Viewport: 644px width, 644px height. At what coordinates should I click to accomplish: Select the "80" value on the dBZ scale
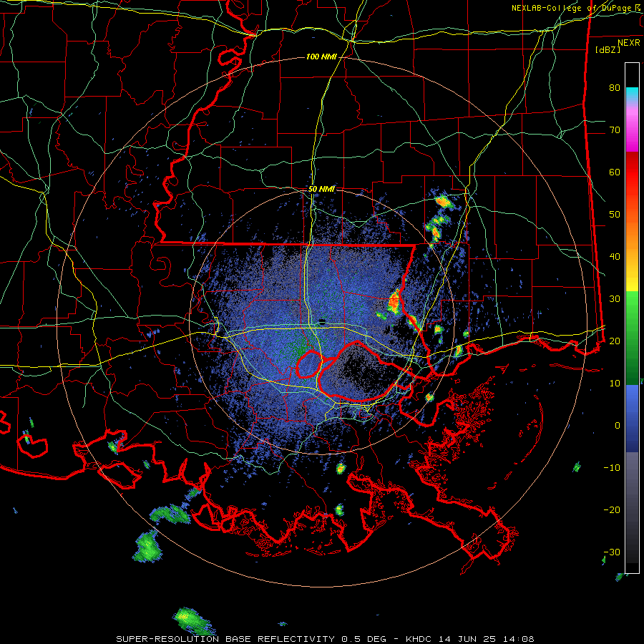[x=615, y=87]
